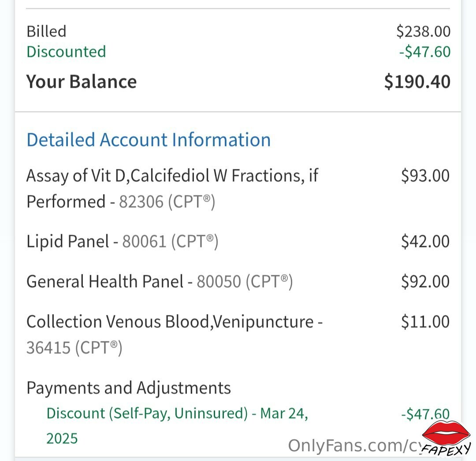Click the $238.00 billed amount

423,31
